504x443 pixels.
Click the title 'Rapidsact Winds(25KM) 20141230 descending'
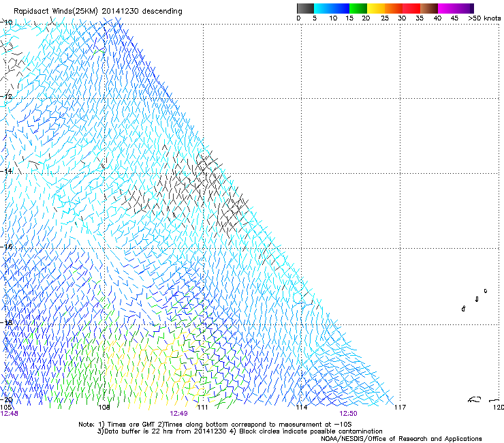coord(97,12)
